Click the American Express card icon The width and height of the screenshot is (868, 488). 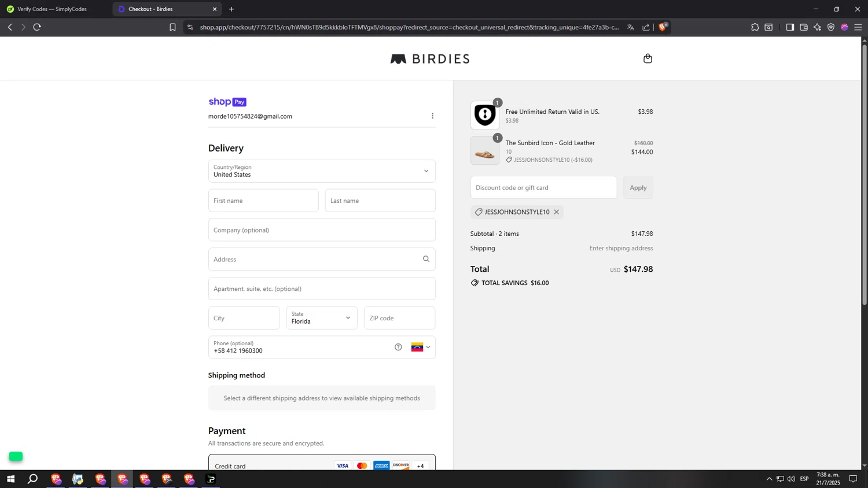(381, 466)
